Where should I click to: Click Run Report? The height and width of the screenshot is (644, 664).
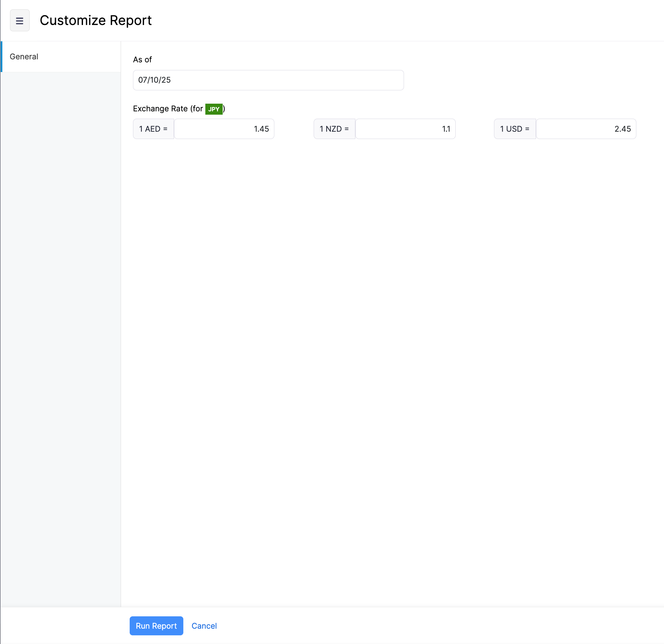(156, 626)
